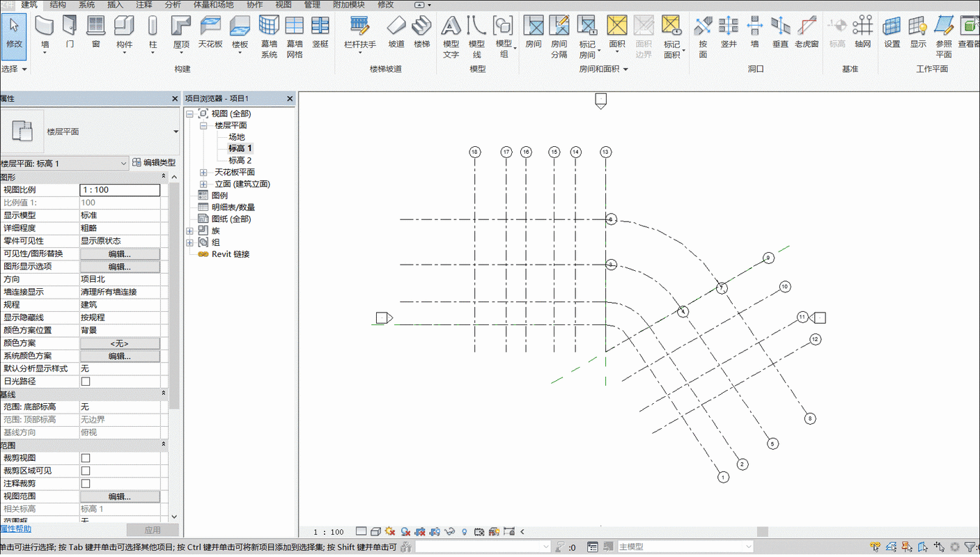Screen dimensions: 980x557
Task: Switch to the 结构 ribbon tab
Action: [58, 5]
